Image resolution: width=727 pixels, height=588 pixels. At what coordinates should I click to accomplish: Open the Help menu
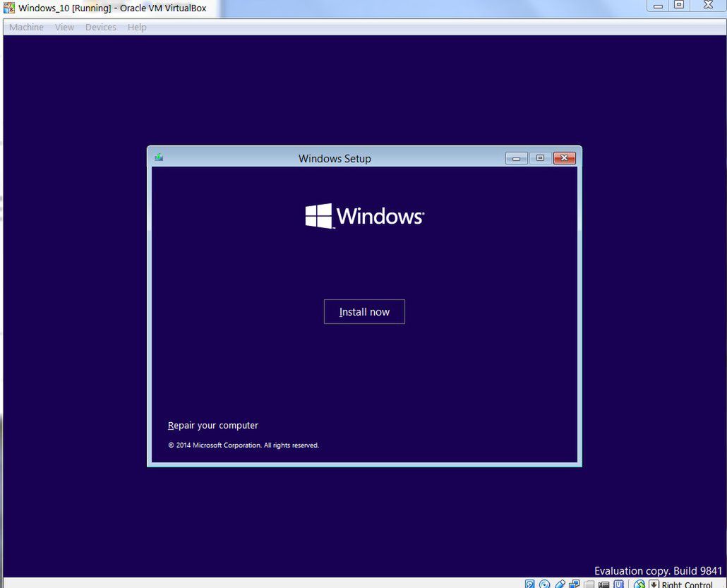pyautogui.click(x=137, y=28)
